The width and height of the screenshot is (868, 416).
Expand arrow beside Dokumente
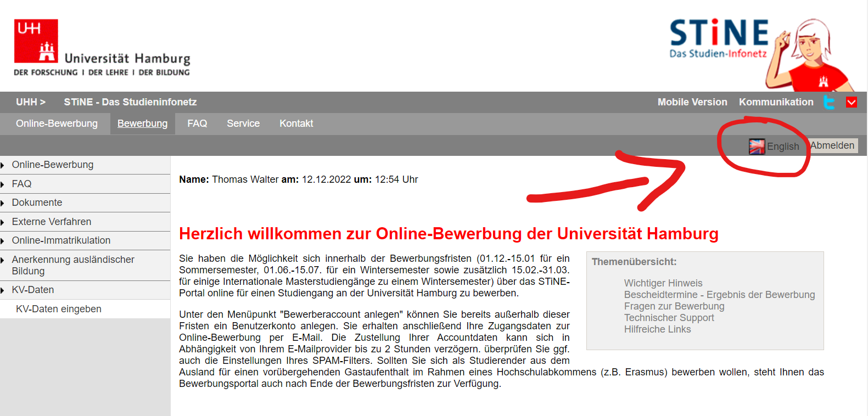click(2, 203)
